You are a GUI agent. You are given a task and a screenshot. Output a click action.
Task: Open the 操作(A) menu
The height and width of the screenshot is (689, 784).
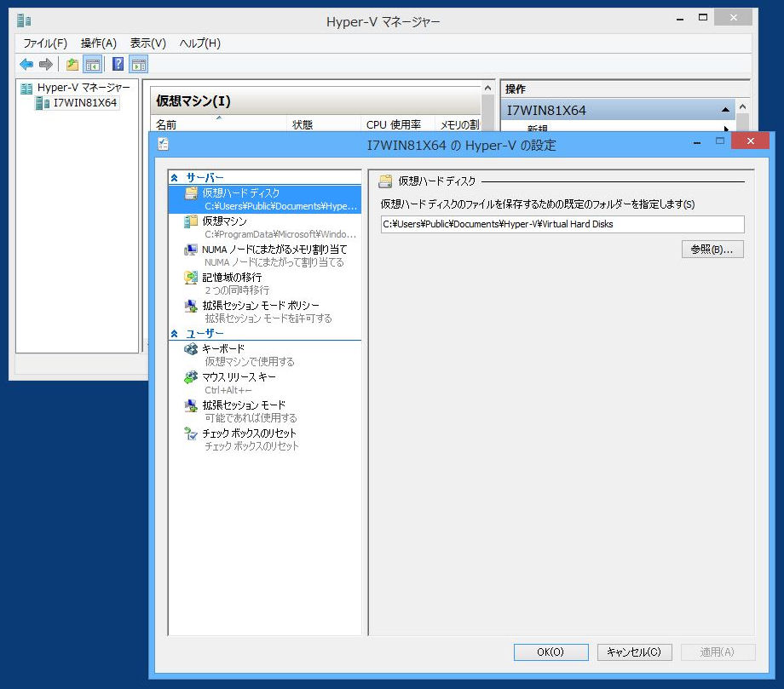99,43
